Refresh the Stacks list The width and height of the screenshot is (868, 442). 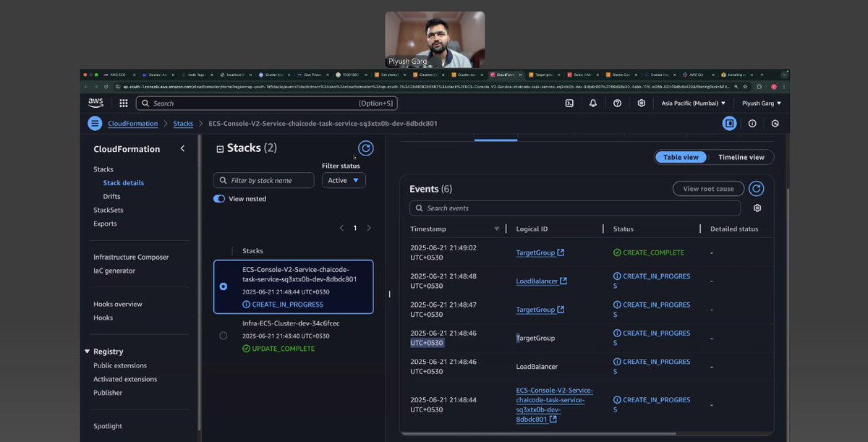(x=366, y=148)
